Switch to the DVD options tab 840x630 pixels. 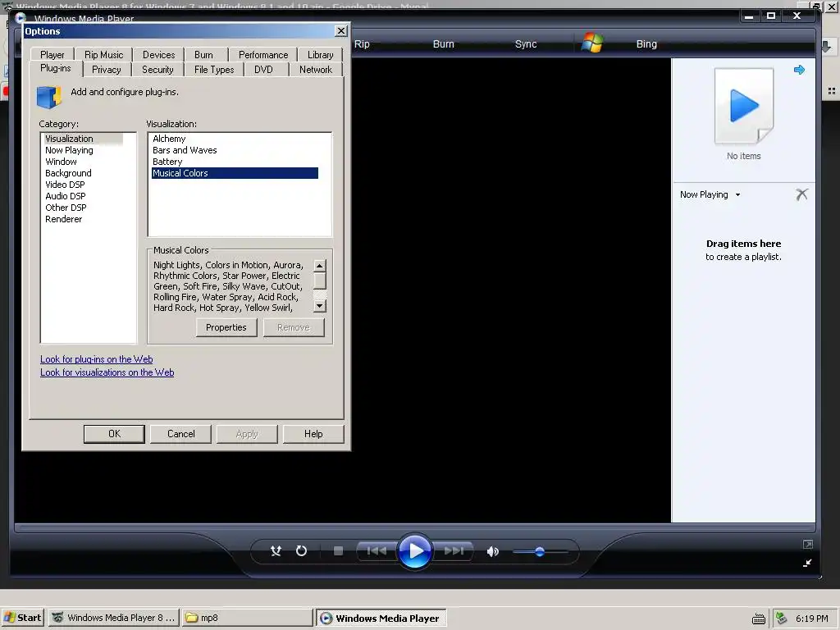point(263,70)
